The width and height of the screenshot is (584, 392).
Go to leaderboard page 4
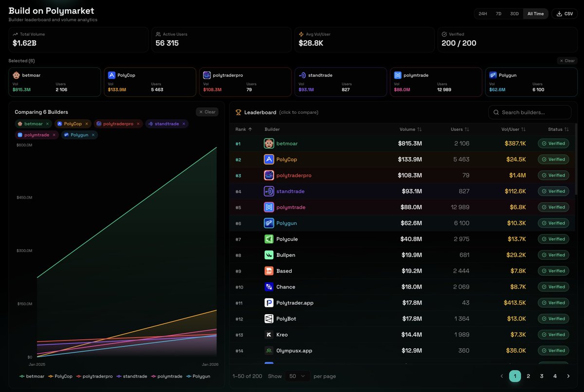(x=555, y=376)
